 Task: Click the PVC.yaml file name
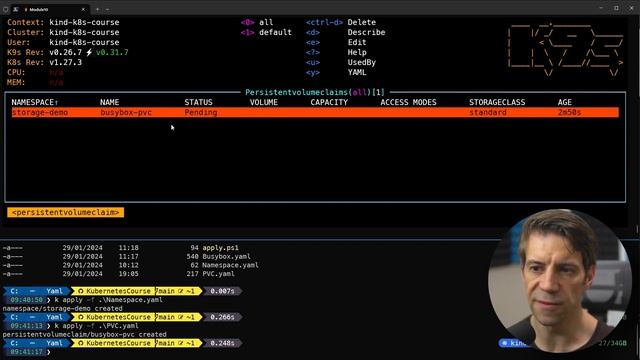218,274
